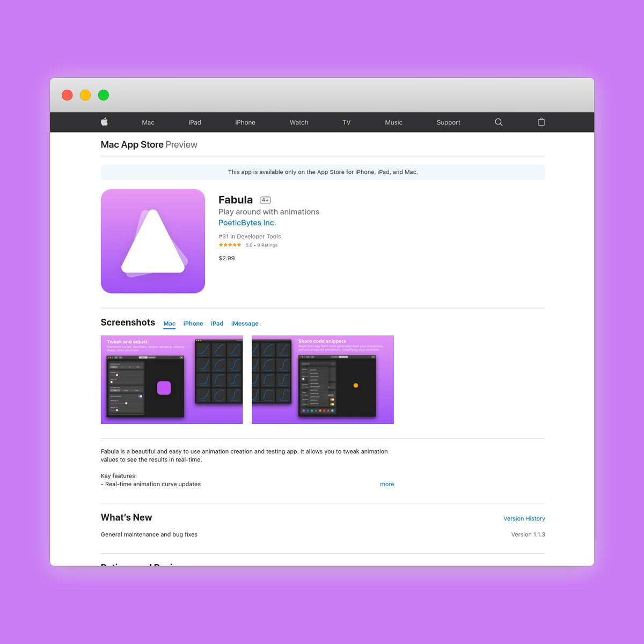This screenshot has width=644, height=644.
Task: Click the What's New heading
Action: (x=127, y=517)
